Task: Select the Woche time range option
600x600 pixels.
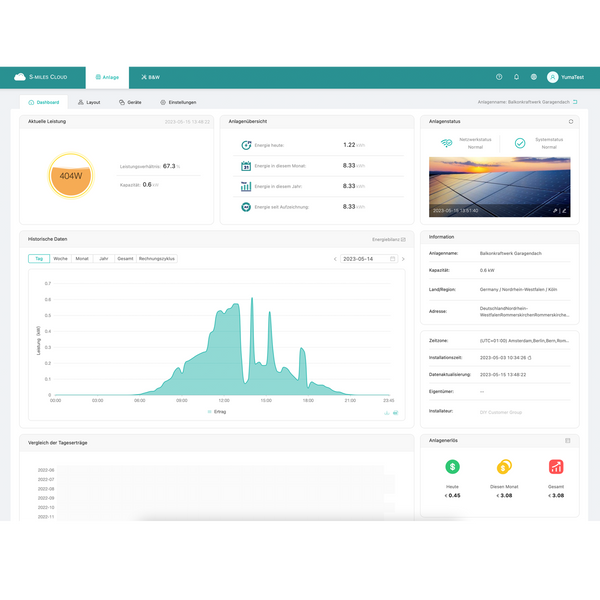Action: pyautogui.click(x=60, y=258)
